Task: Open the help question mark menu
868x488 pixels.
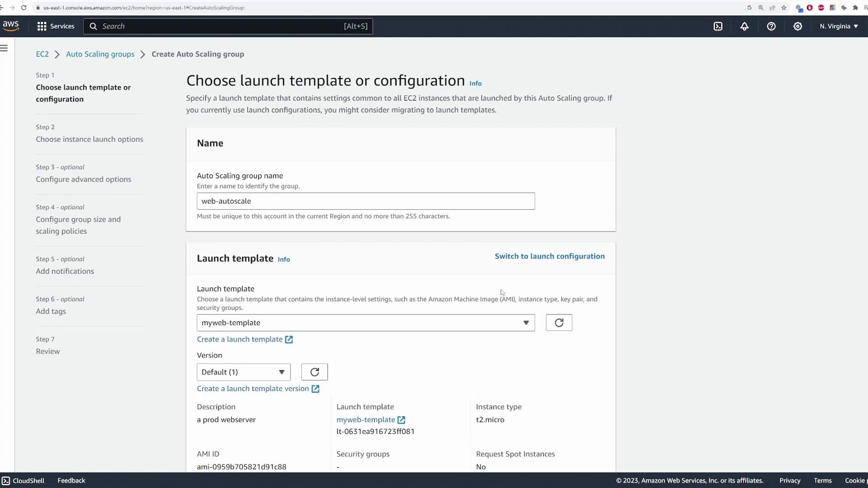Action: [771, 26]
